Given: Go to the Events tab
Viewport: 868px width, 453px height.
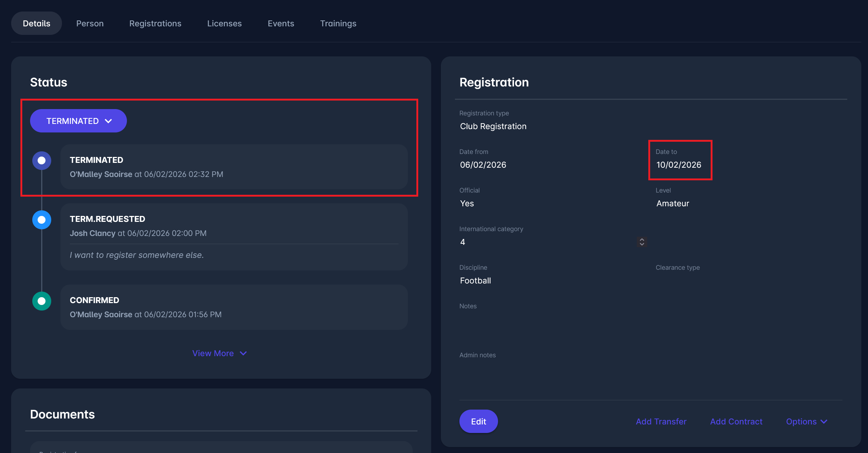Looking at the screenshot, I should pyautogui.click(x=281, y=23).
